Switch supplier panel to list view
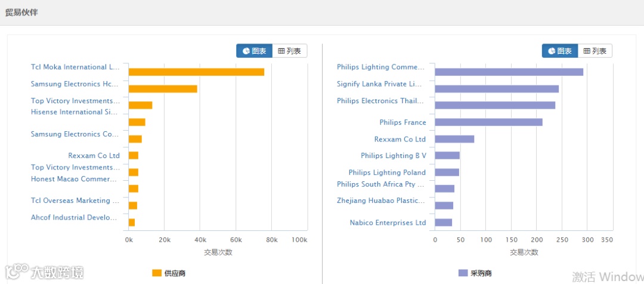The image size is (644, 284). click(290, 51)
